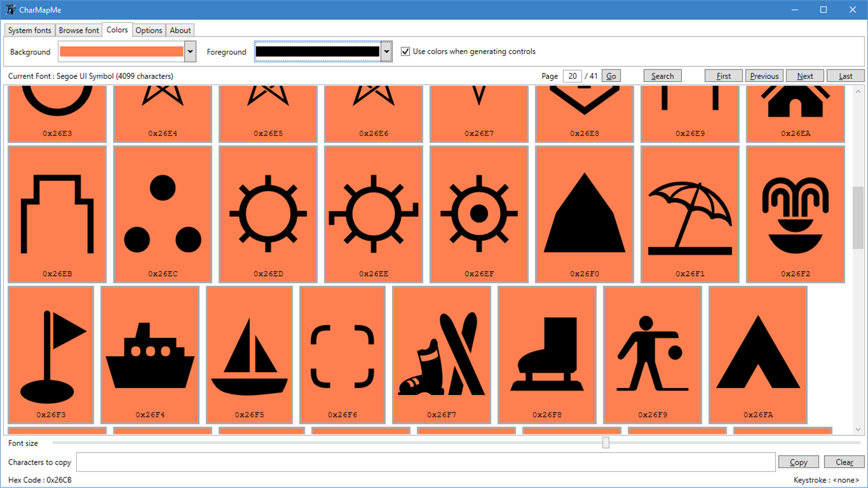Select the mountain glyph 0x26F0
This screenshot has width=868, height=488.
(x=584, y=214)
